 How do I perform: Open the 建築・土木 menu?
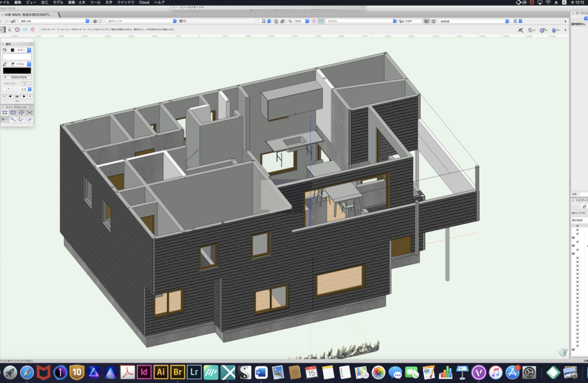coord(76,2)
